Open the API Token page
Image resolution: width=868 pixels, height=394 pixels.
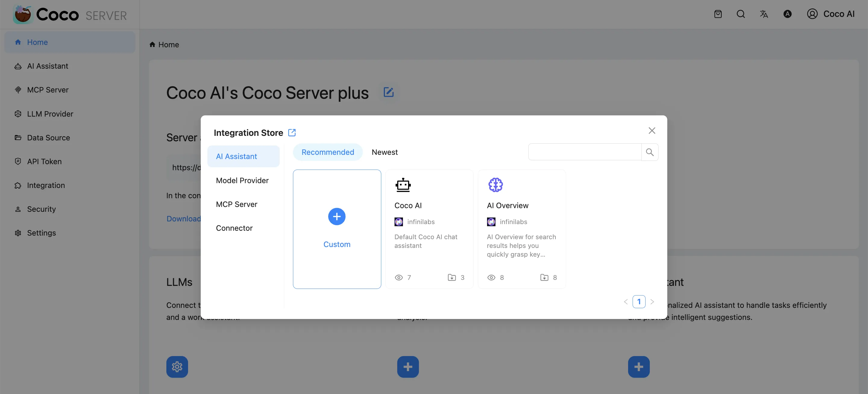[x=45, y=161]
